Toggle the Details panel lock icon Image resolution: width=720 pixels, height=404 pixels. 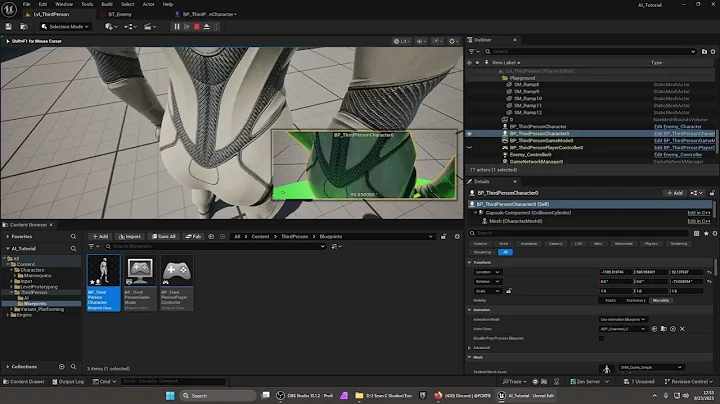pyautogui.click(x=712, y=193)
